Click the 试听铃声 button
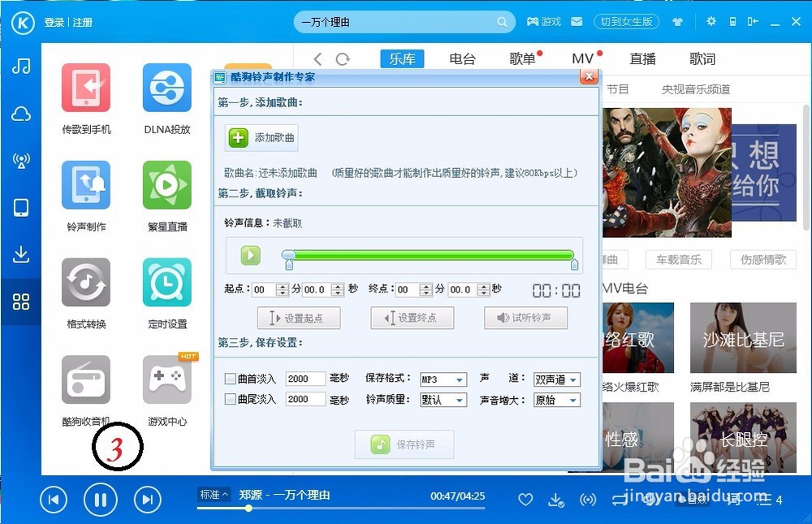Screen dimensions: 812x524 tap(525, 318)
